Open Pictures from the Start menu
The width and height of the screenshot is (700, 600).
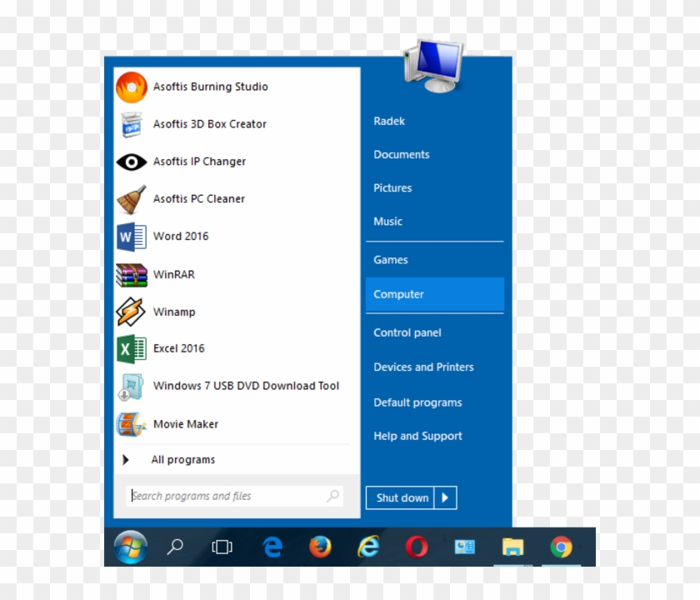point(392,188)
